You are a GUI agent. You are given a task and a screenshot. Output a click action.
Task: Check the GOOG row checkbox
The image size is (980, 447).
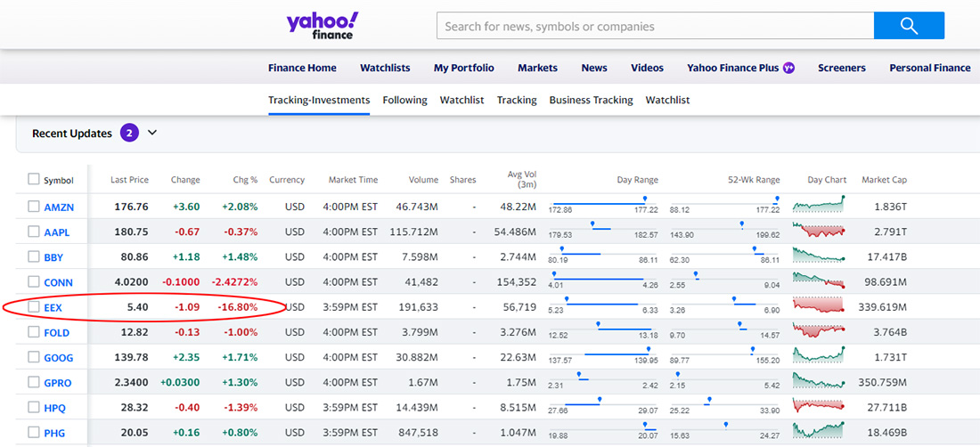33,356
